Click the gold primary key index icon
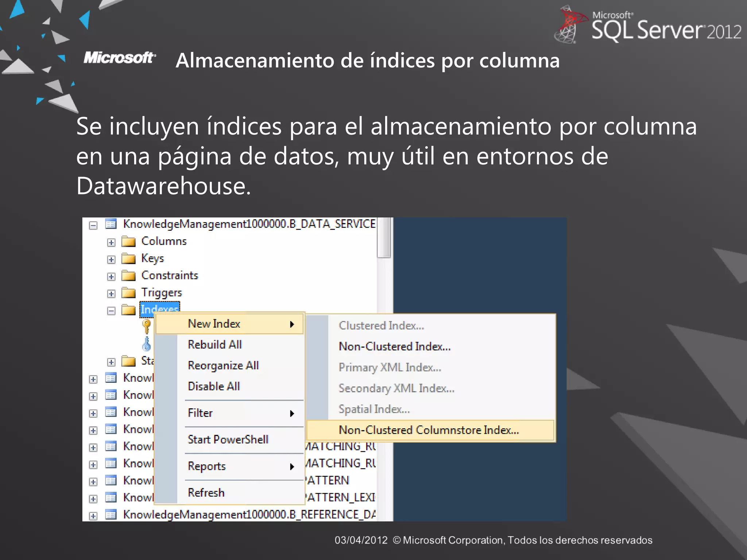Image resolution: width=747 pixels, height=560 pixels. [x=147, y=327]
